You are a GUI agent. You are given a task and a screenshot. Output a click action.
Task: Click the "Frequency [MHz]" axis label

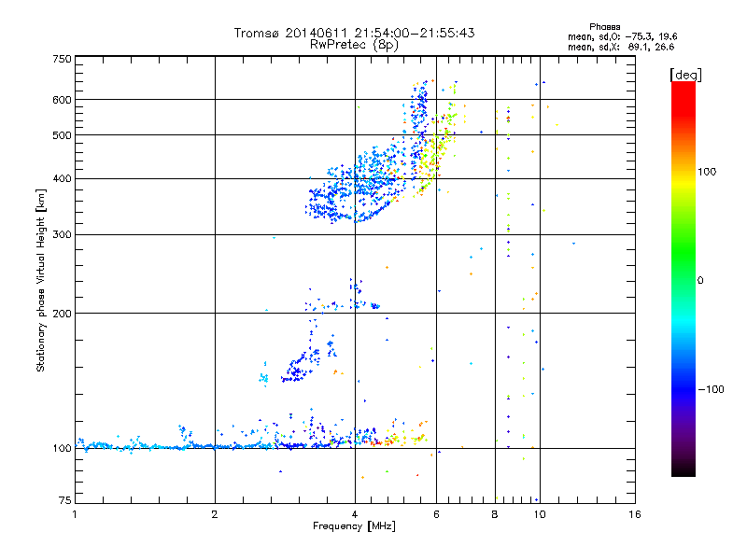tap(354, 526)
